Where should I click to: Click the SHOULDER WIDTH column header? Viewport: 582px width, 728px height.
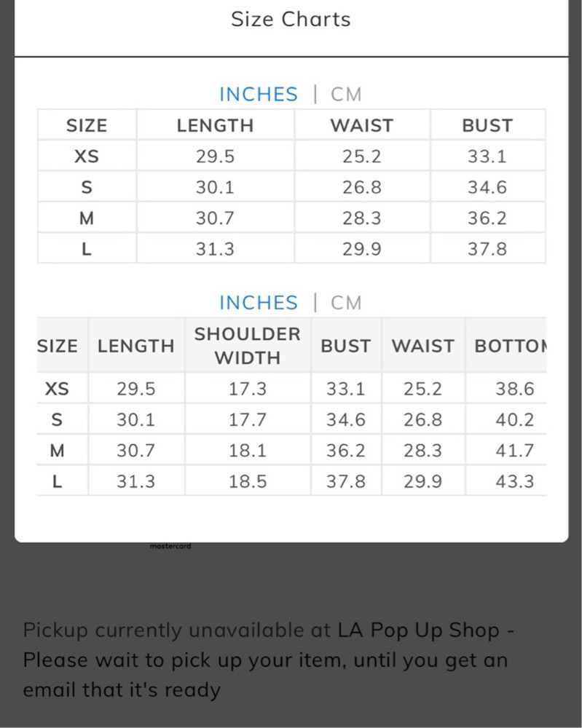(247, 346)
